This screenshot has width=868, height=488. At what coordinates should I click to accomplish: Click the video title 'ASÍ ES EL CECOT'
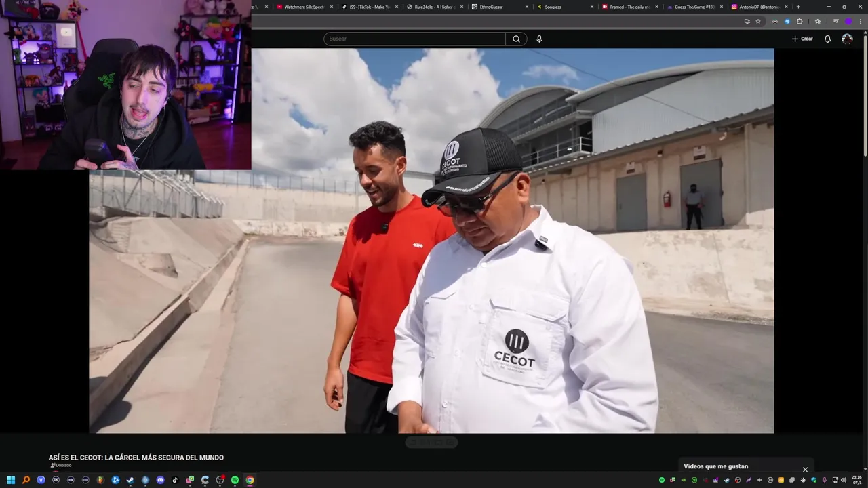(136, 457)
